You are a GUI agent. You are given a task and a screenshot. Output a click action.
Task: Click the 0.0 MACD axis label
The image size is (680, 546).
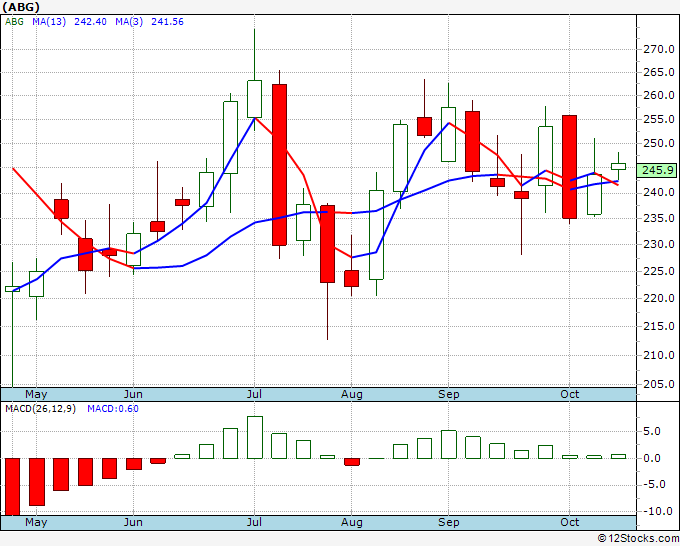click(652, 458)
